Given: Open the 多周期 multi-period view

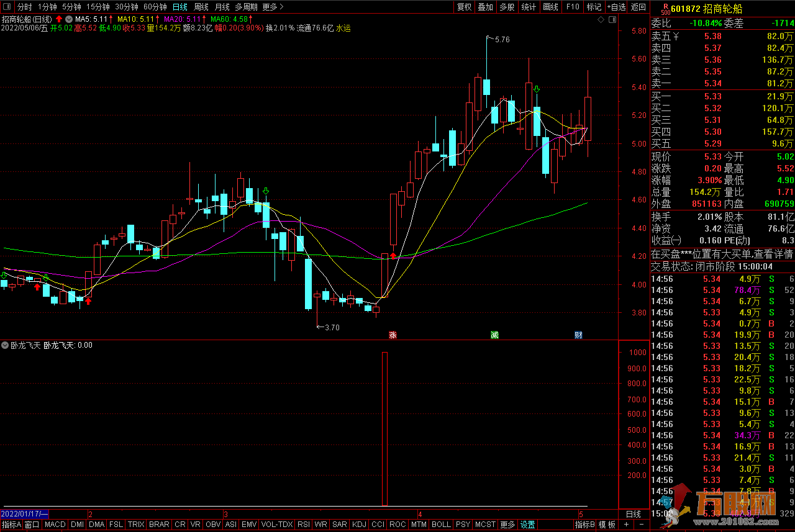Looking at the screenshot, I should (246, 7).
